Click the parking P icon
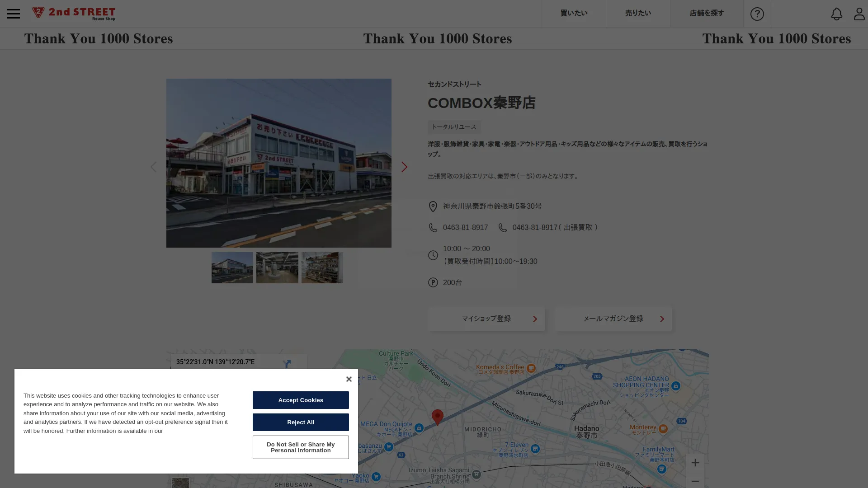This screenshot has height=488, width=868. point(433,282)
